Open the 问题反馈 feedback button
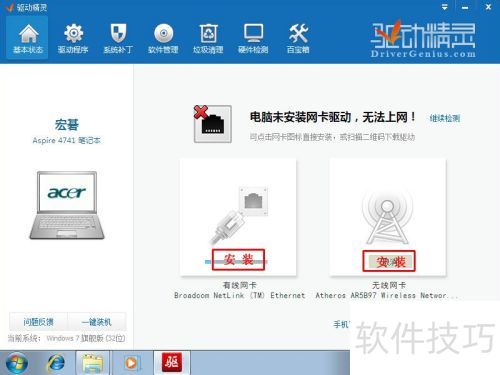This screenshot has width=500, height=375. 38,322
